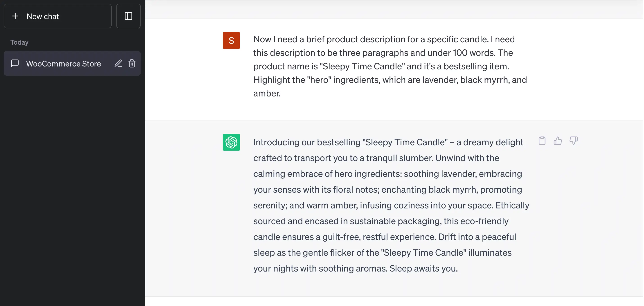
Task: Click user avatar icon on message
Action: click(x=231, y=40)
